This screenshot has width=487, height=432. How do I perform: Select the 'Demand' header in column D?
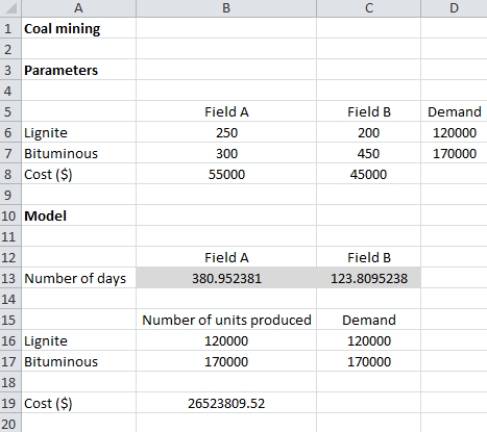click(x=454, y=112)
